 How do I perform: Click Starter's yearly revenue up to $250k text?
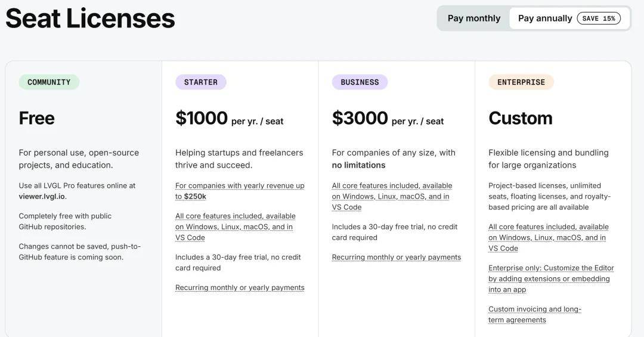click(240, 191)
